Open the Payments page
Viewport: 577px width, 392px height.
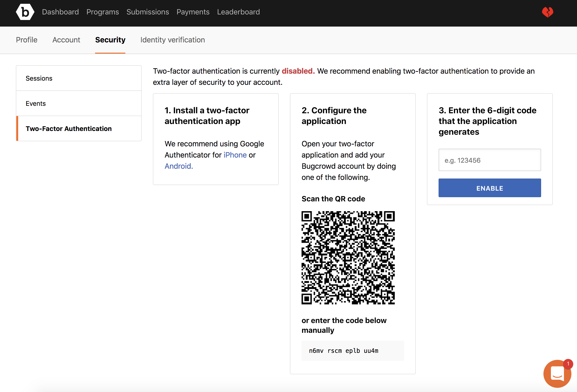pyautogui.click(x=193, y=12)
